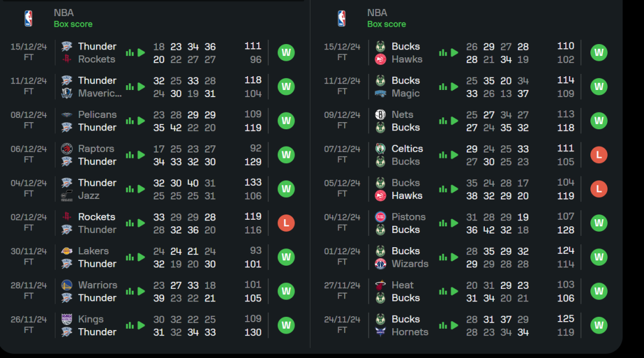Select the Raptors team name on 06/12/24
644x358 pixels.
point(96,149)
